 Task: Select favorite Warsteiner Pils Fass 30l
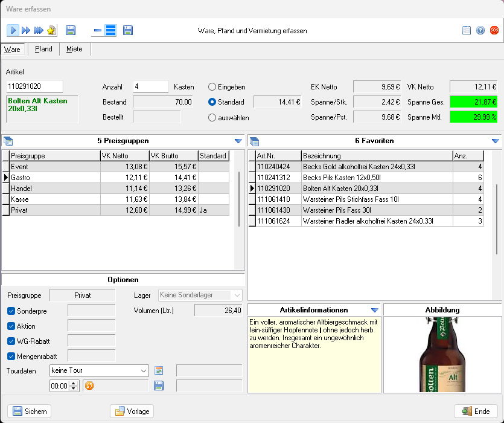point(366,210)
